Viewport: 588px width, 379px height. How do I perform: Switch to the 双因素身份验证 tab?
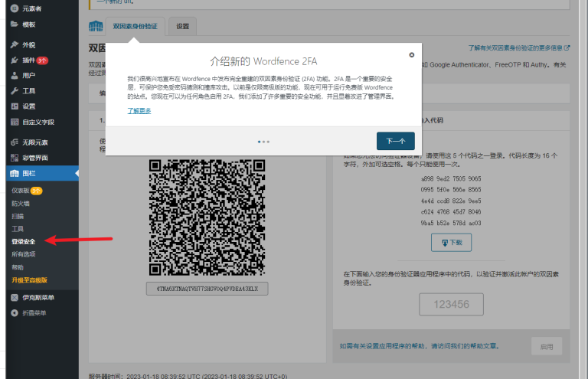click(135, 26)
